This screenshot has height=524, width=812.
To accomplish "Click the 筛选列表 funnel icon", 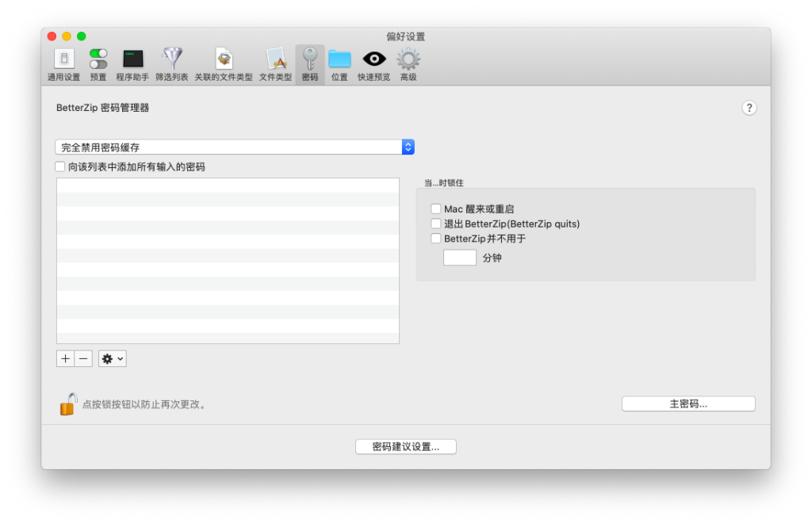I will [172, 60].
